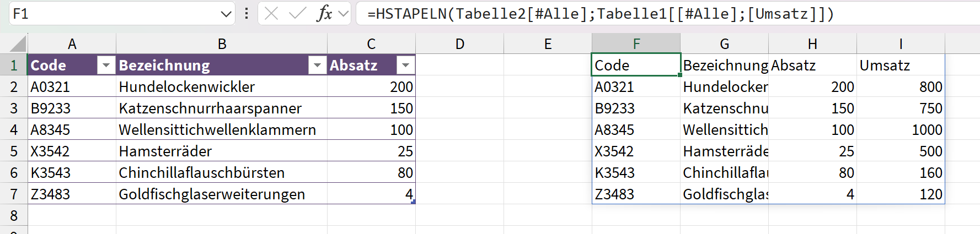The image size is (980, 234).
Task: Click table resize handle at Absatz bottom corner
Action: tap(413, 202)
